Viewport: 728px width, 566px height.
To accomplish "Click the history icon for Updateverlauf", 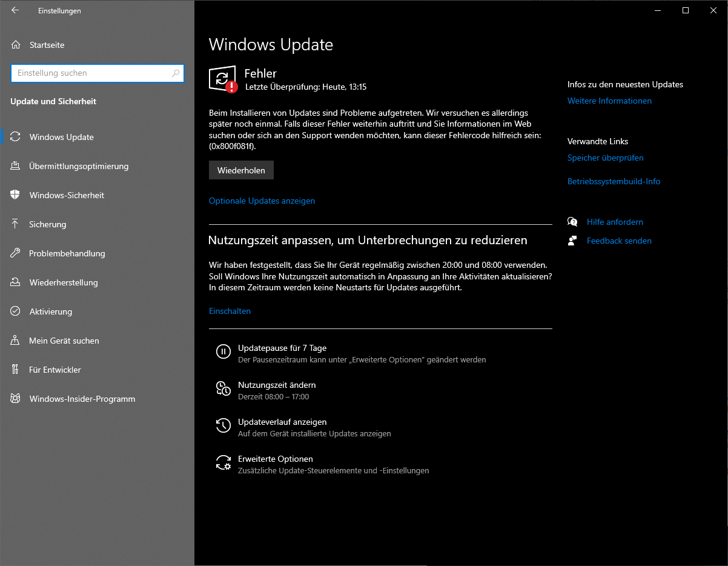I will [x=223, y=425].
